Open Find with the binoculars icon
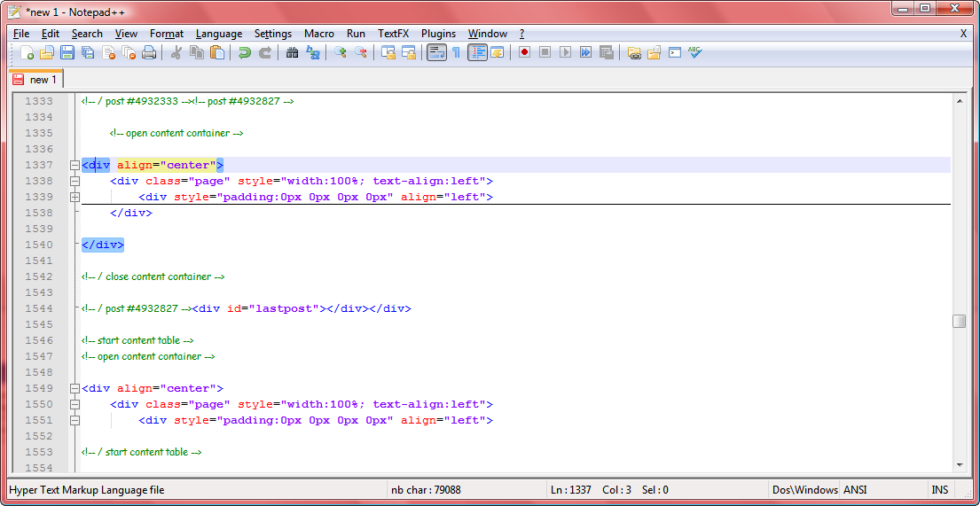The image size is (980, 506). pyautogui.click(x=292, y=53)
